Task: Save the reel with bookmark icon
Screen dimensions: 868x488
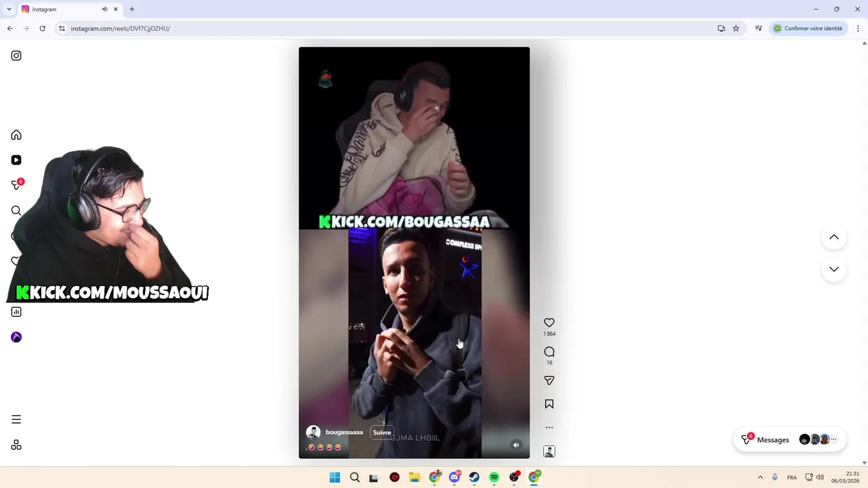Action: 549,404
